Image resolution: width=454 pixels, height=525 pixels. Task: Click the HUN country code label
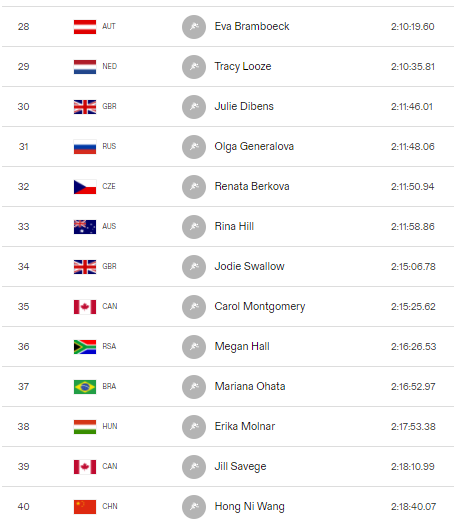(110, 427)
